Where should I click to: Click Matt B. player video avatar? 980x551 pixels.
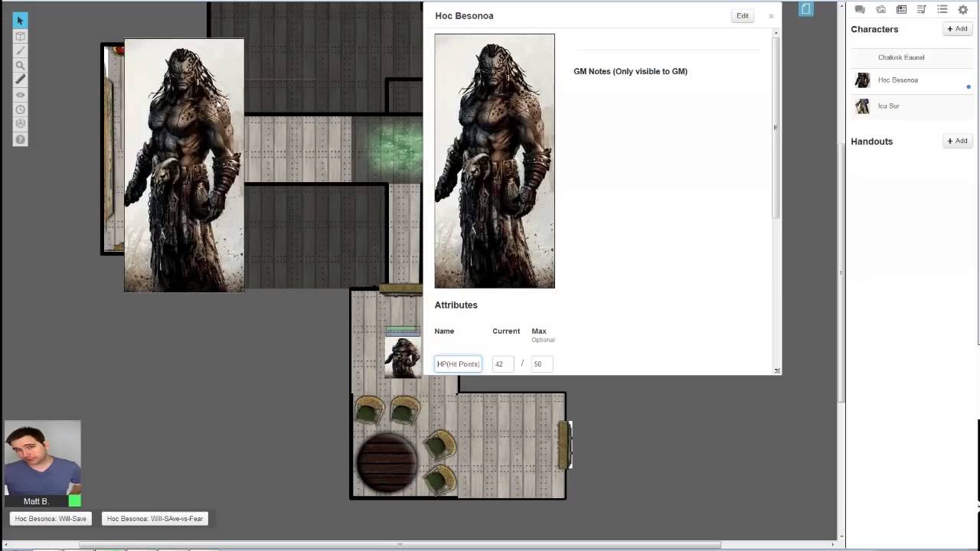(x=42, y=458)
